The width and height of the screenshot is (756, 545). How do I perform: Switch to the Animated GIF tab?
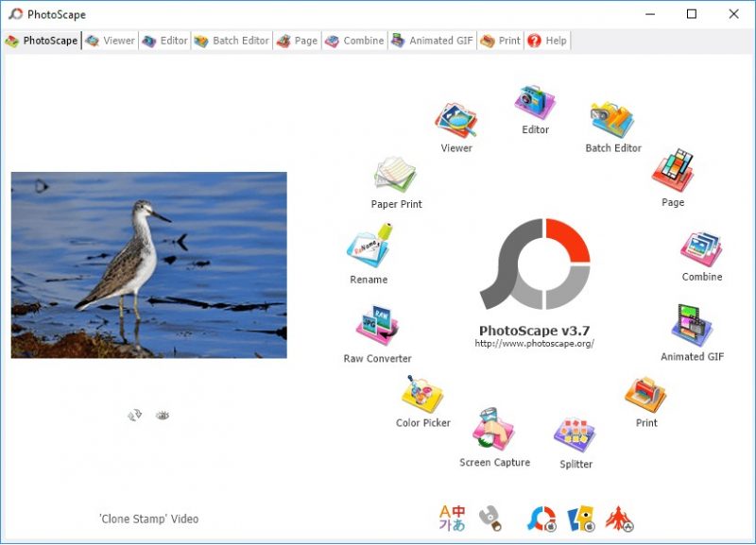pyautogui.click(x=432, y=41)
